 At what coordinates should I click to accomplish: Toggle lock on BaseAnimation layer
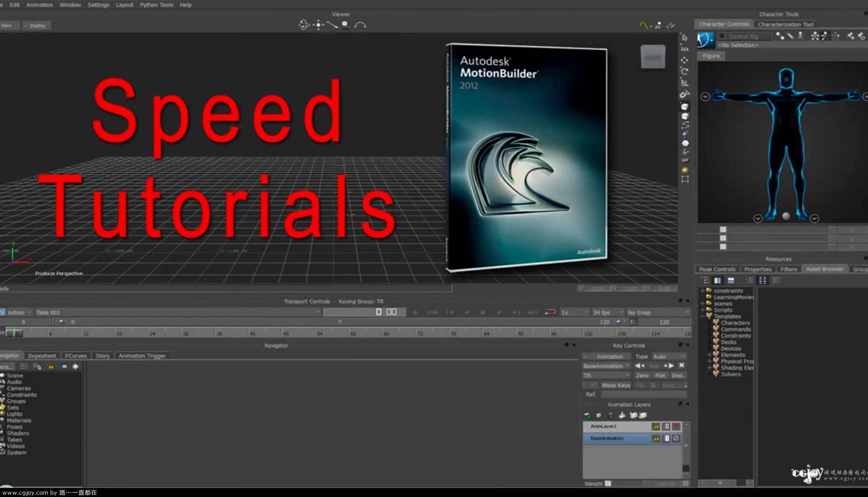point(656,438)
